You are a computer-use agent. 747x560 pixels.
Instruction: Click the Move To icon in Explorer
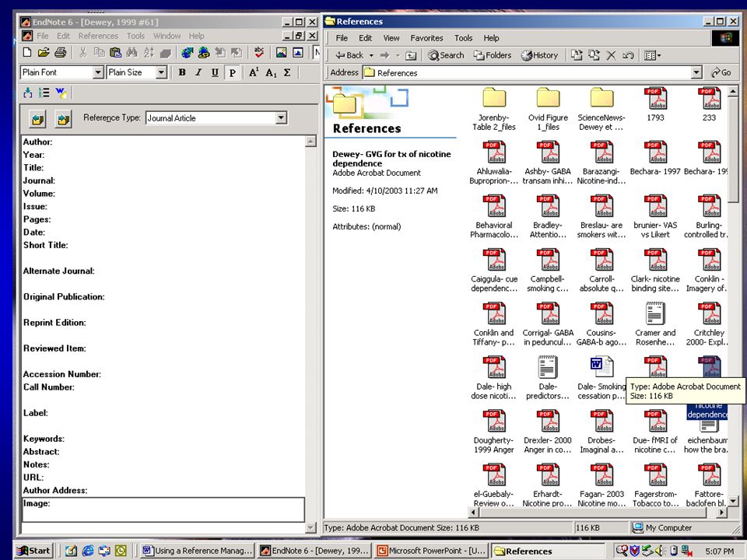[x=577, y=55]
